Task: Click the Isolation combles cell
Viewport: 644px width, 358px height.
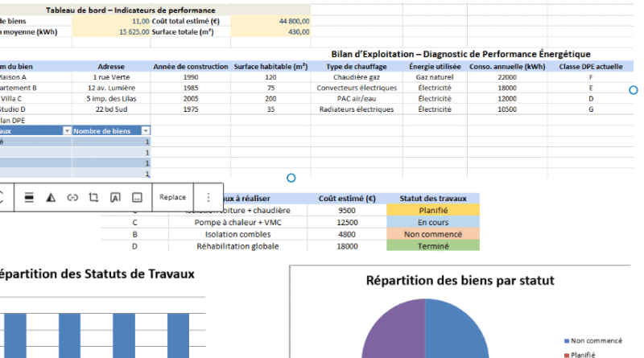Action: tap(237, 234)
